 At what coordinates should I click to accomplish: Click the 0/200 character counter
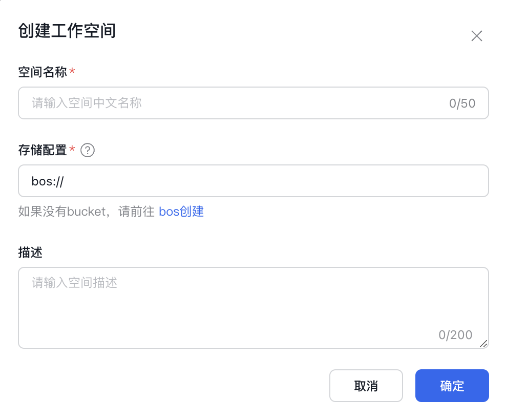(x=455, y=335)
